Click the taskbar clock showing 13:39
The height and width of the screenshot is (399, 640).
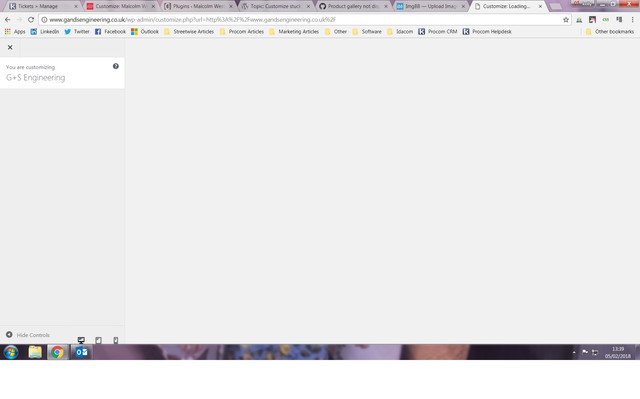point(618,352)
